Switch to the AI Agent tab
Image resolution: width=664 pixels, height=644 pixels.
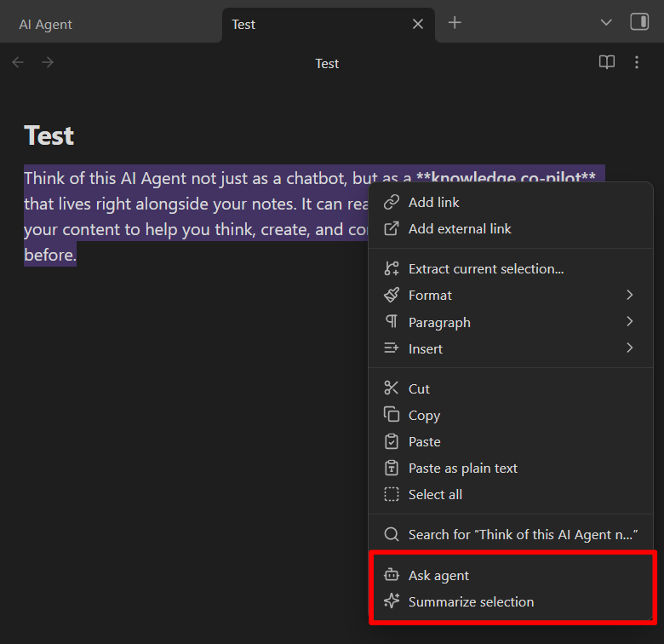point(46,25)
